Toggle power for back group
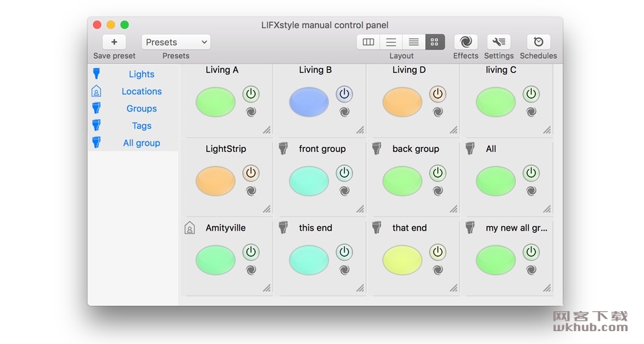Image resolution: width=644 pixels, height=344 pixels. tap(438, 173)
